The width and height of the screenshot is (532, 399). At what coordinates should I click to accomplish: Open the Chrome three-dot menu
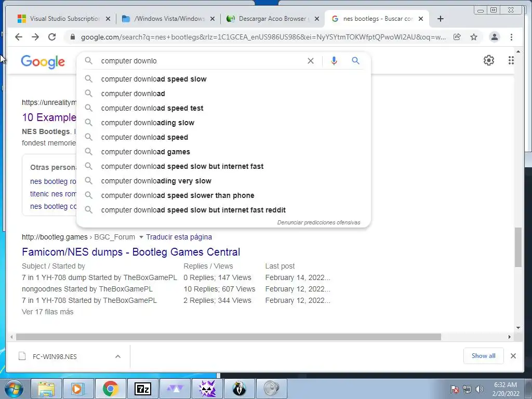(x=511, y=37)
